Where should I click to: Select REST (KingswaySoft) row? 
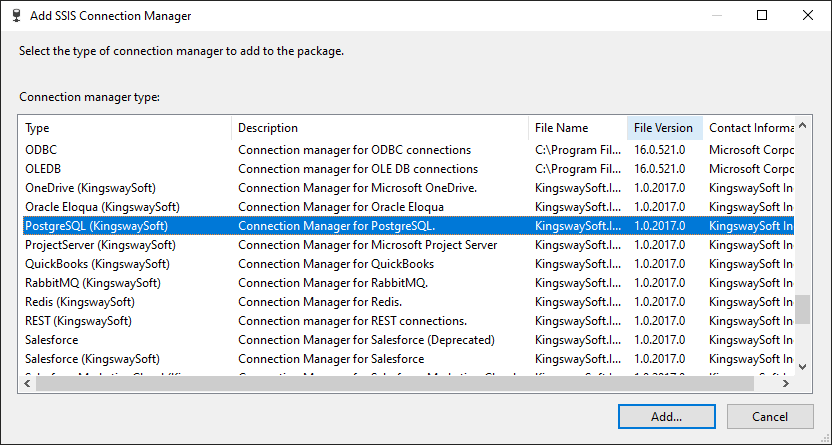pos(409,321)
